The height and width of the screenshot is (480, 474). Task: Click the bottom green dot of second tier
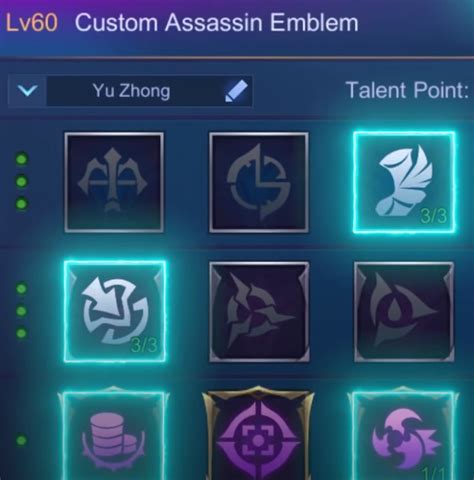pyautogui.click(x=22, y=333)
